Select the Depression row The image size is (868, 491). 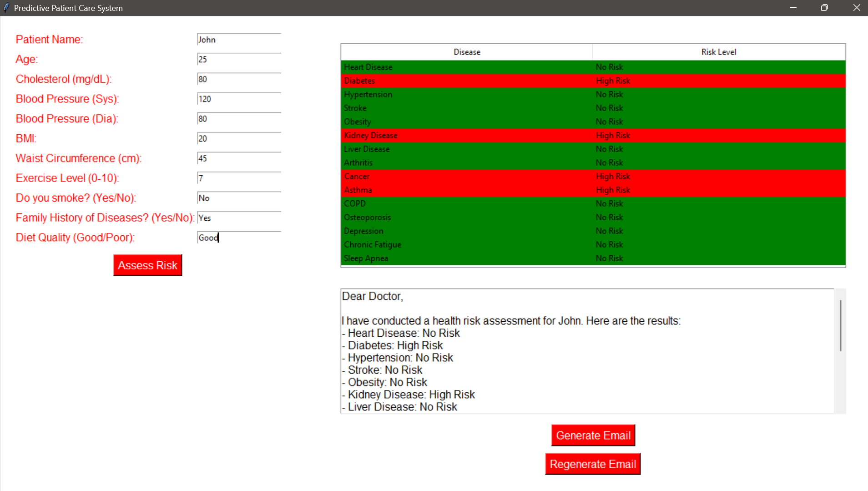[593, 231]
